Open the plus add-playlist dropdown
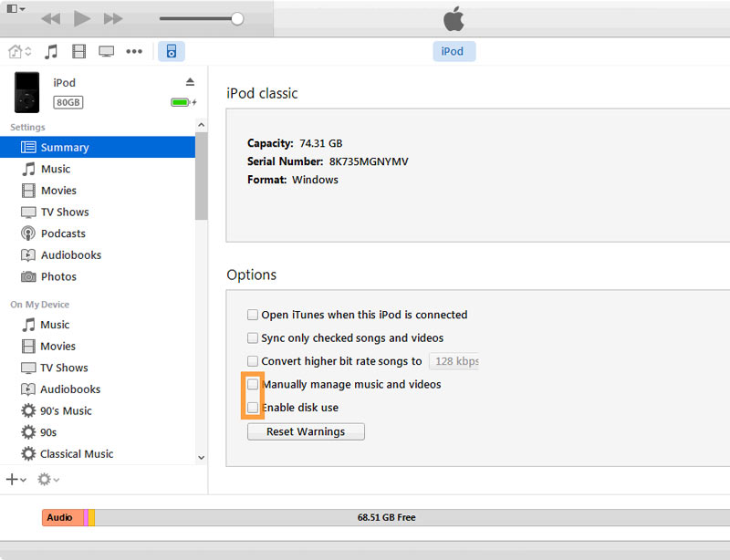Viewport: 730px width, 560px height. (x=16, y=479)
